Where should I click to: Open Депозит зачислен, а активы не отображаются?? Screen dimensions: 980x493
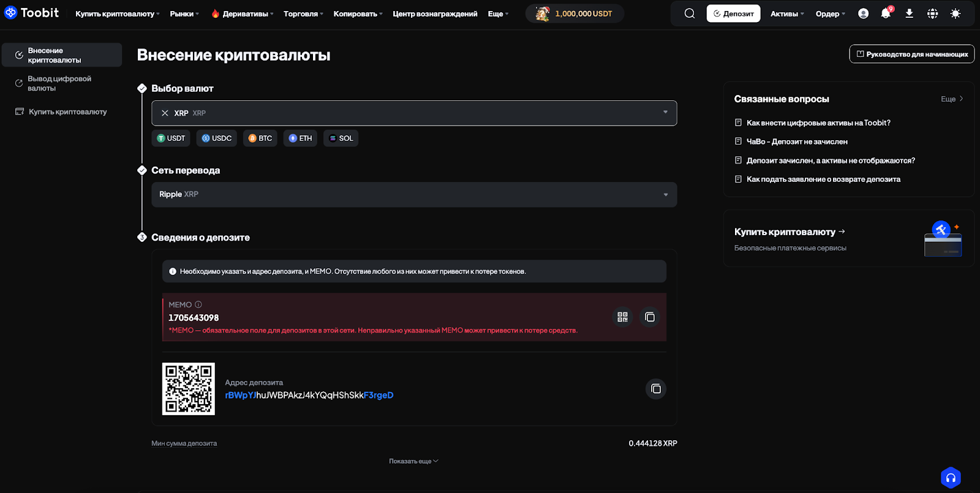(831, 160)
